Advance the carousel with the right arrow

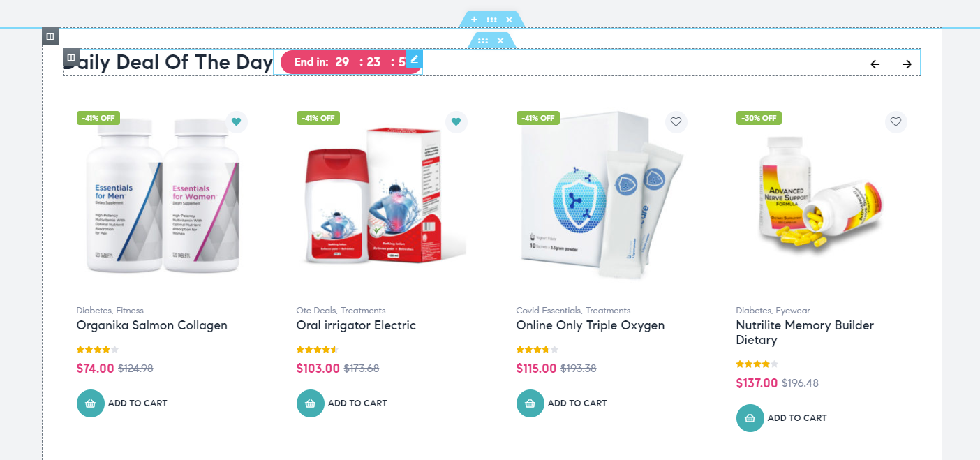pyautogui.click(x=907, y=64)
